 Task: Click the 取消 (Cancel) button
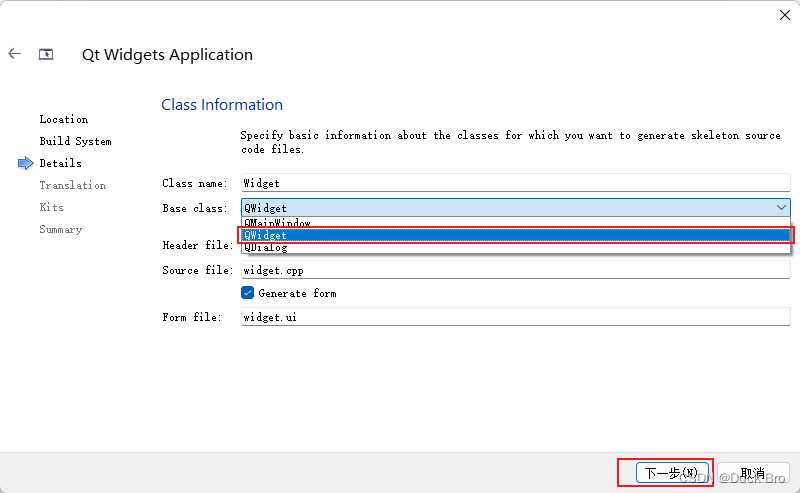[x=753, y=473]
